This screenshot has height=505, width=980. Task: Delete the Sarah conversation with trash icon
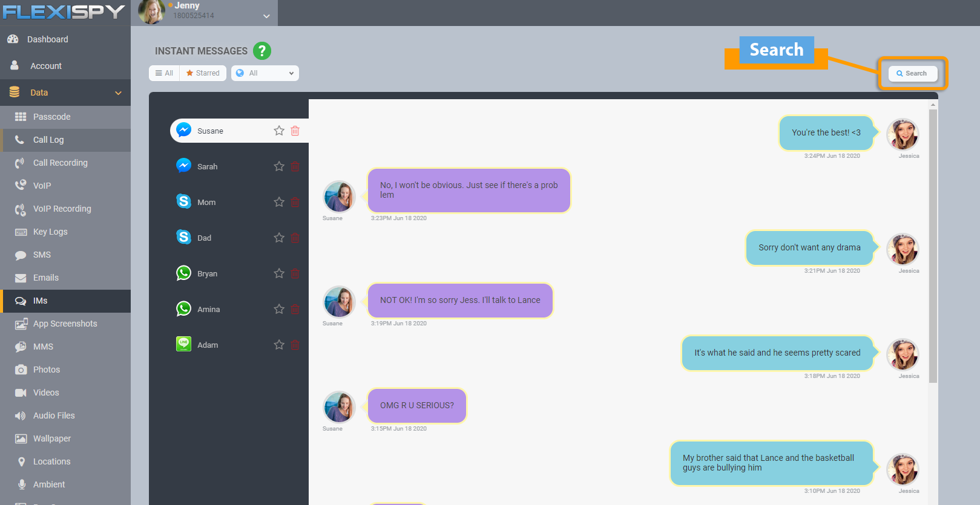click(295, 166)
